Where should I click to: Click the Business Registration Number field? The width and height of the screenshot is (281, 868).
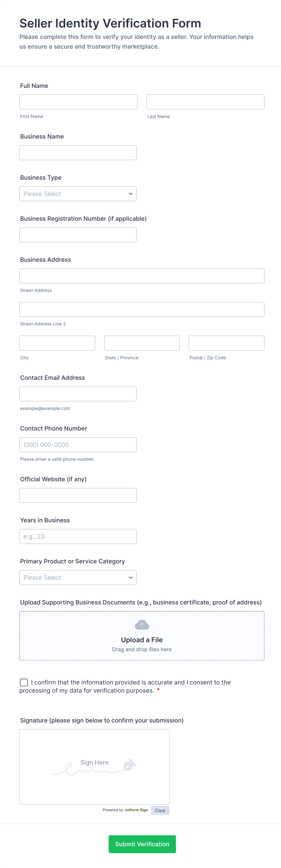(x=78, y=235)
